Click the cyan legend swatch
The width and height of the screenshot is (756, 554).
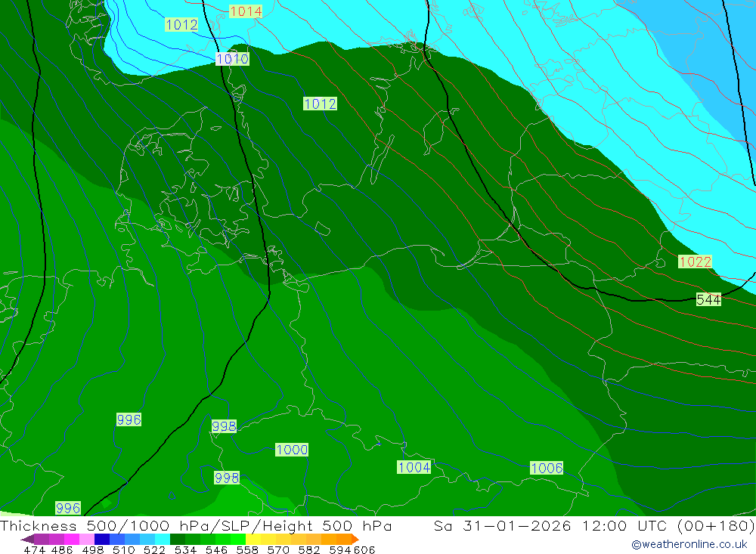pyautogui.click(x=163, y=539)
